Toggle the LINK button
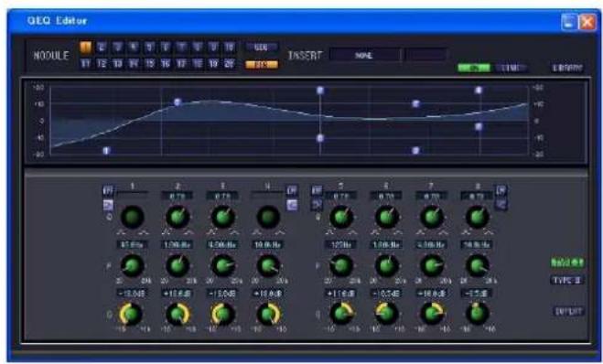The image size is (603, 364). 511,68
